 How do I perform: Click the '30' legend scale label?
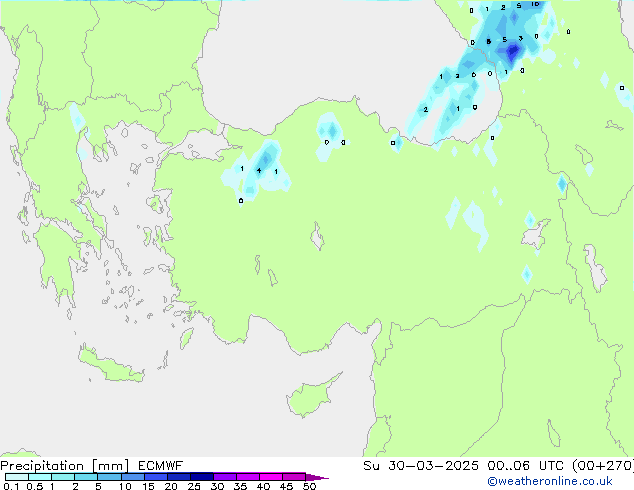[217, 486]
